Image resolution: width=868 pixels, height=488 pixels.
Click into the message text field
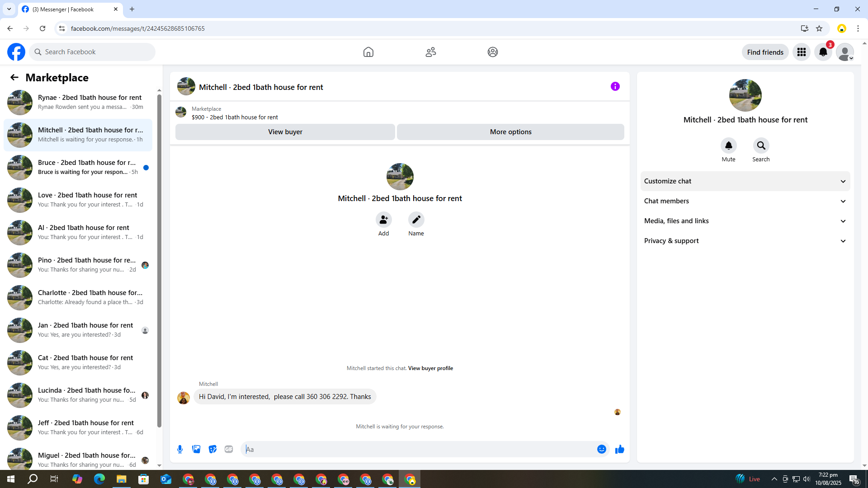(x=418, y=449)
